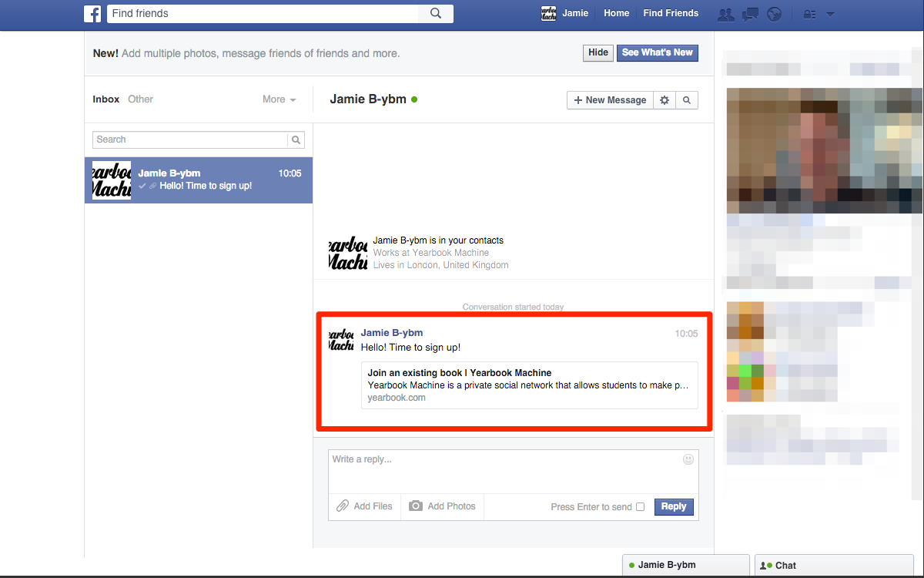Open the Home link

coord(617,13)
